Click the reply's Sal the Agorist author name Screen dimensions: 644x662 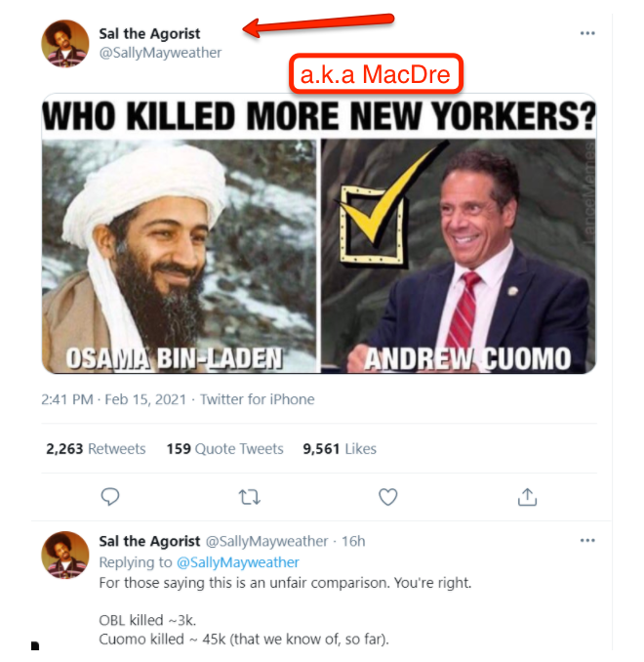(149, 541)
